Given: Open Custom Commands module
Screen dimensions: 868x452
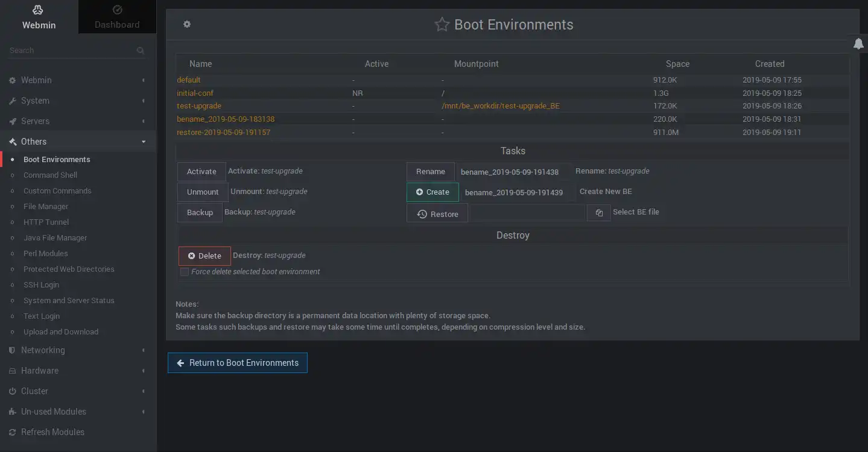Looking at the screenshot, I should (x=57, y=190).
